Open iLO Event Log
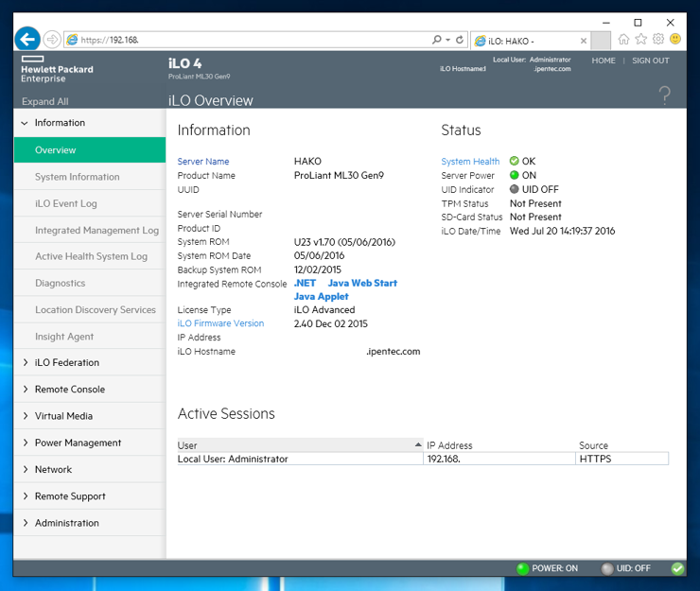The width and height of the screenshot is (700, 591). pyautogui.click(x=90, y=203)
